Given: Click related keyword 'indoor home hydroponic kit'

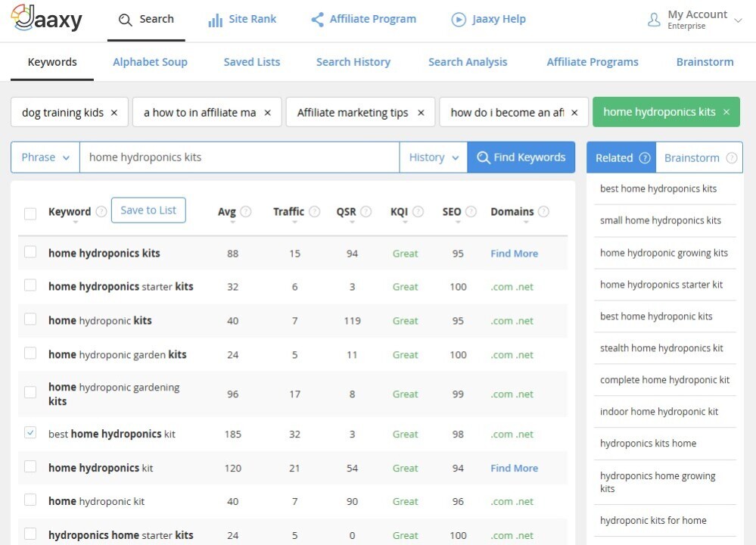Looking at the screenshot, I should 659,412.
